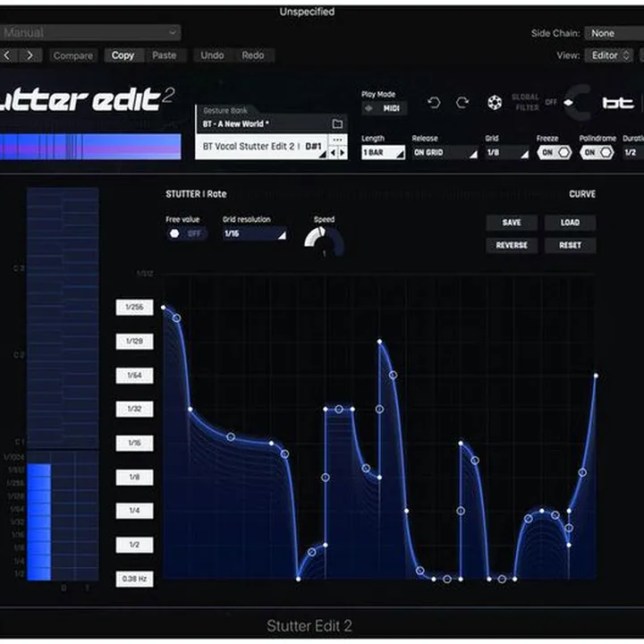Click the Global Filter knob
Viewport: 644px width, 644px height.
coord(580,103)
